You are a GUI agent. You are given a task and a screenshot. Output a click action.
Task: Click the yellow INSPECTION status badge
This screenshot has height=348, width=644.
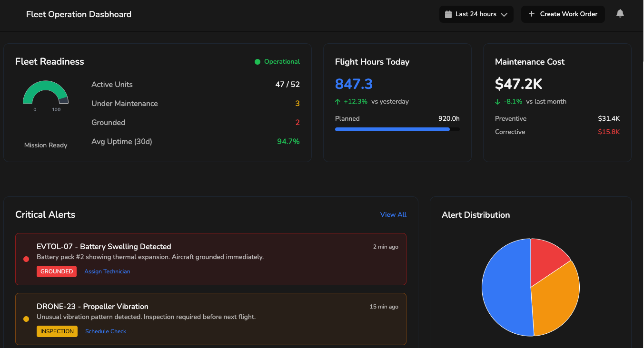(57, 331)
